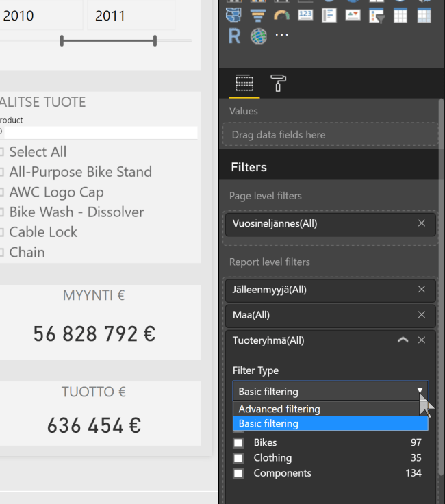The height and width of the screenshot is (504, 445).
Task: Check the Bikes filter checkbox
Action: (x=238, y=443)
